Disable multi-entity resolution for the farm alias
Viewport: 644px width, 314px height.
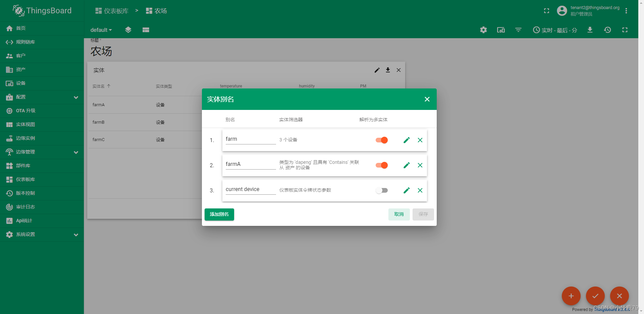tap(381, 140)
